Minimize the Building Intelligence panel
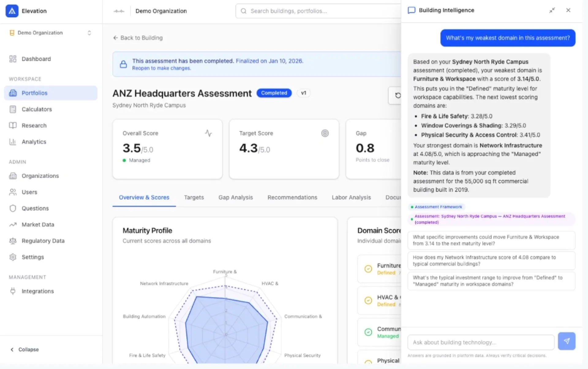This screenshot has width=588, height=369. pos(552,10)
